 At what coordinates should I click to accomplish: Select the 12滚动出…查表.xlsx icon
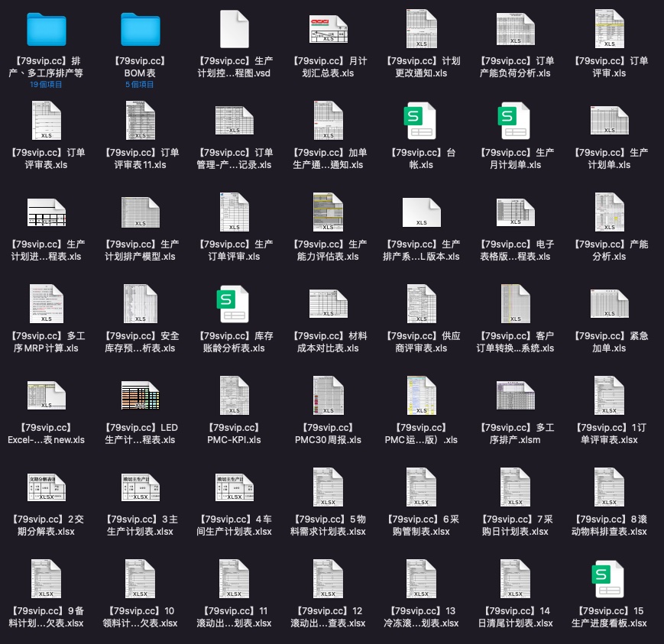tap(329, 579)
